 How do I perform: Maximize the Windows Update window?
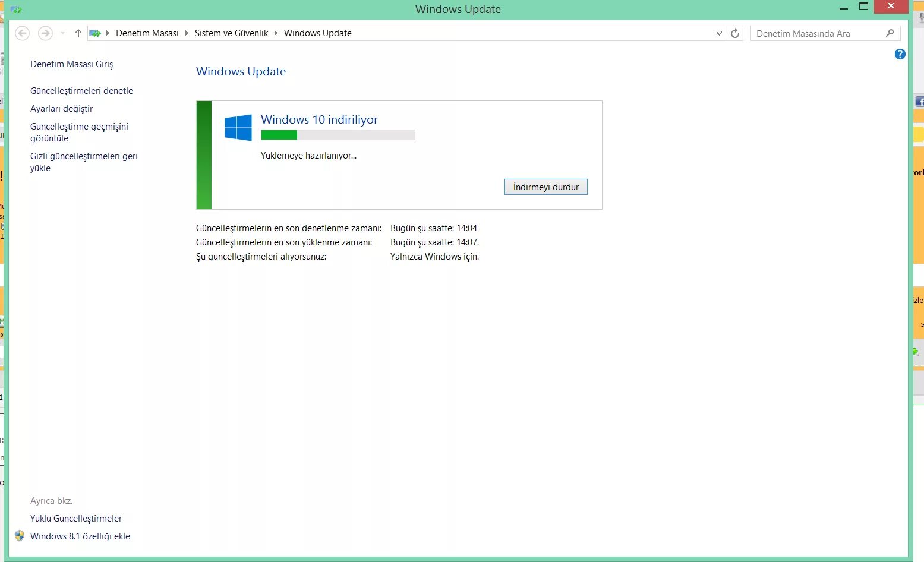point(864,7)
